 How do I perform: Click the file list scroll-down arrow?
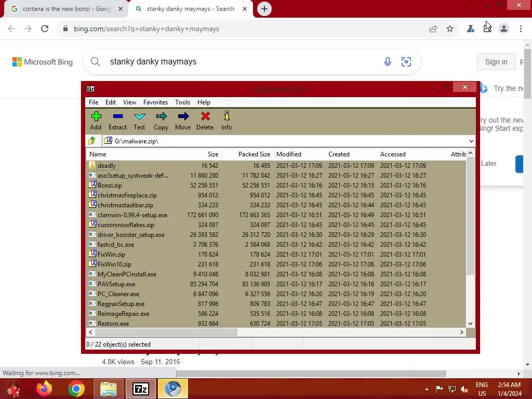click(x=470, y=323)
